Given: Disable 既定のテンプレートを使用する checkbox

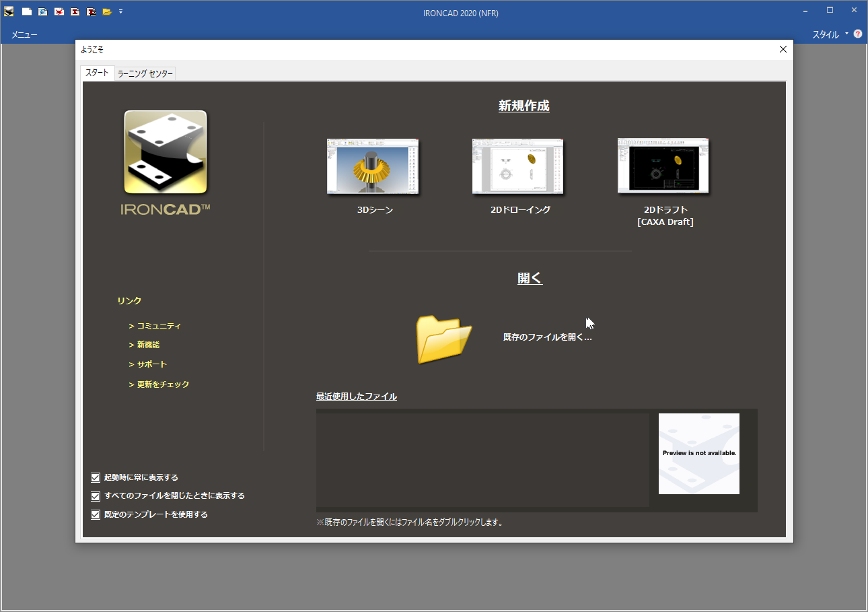Looking at the screenshot, I should point(96,515).
